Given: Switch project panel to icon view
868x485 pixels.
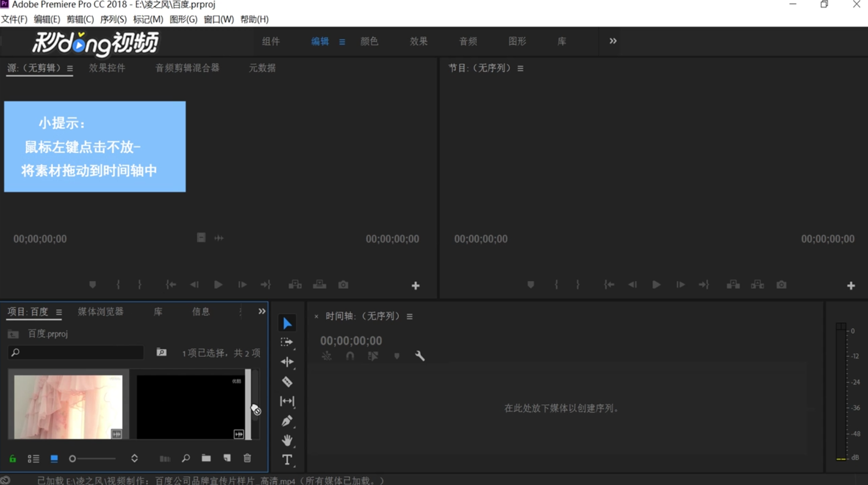Looking at the screenshot, I should pos(54,459).
